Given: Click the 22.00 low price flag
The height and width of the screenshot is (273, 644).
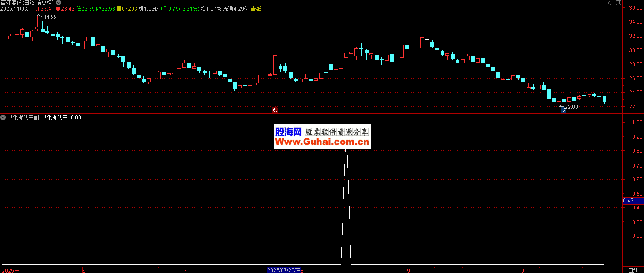Looking at the screenshot, I should click(x=571, y=107).
